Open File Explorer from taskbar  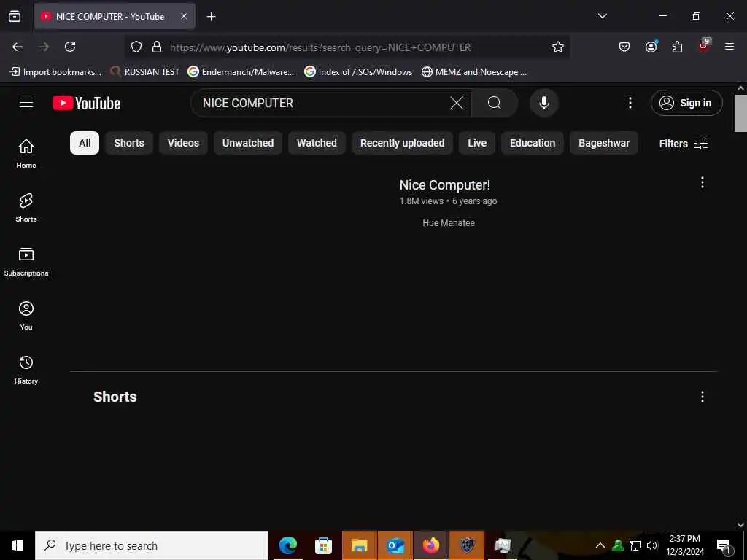tap(359, 545)
